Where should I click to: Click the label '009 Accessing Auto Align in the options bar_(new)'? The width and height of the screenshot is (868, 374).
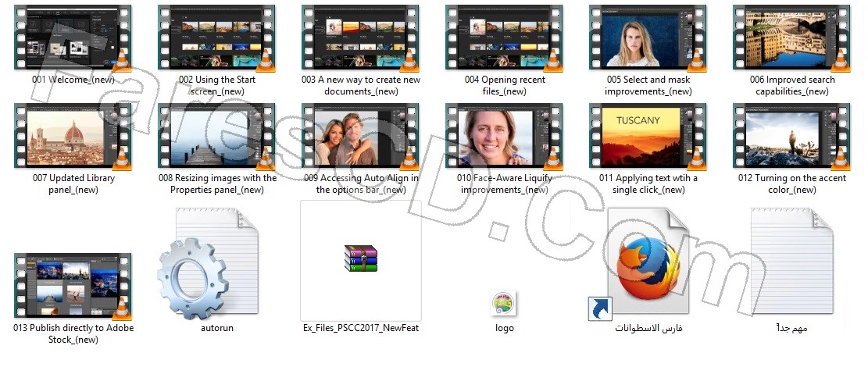pyautogui.click(x=361, y=183)
